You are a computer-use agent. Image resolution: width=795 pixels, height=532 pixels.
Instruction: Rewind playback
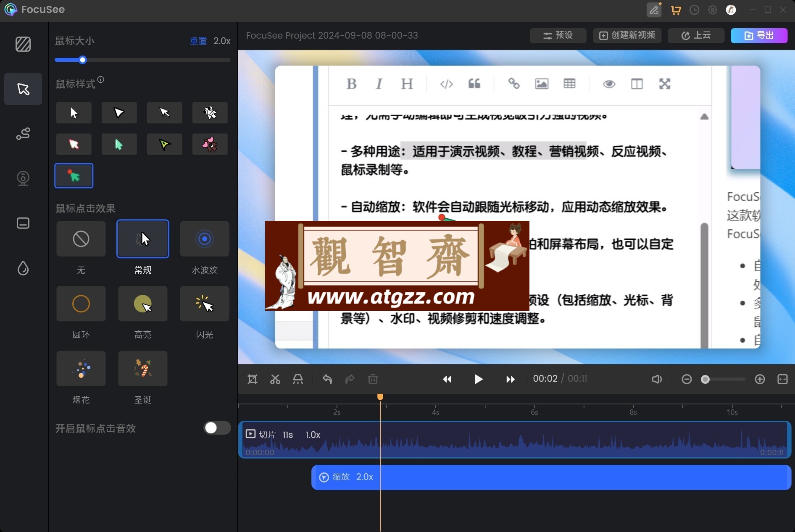pyautogui.click(x=447, y=379)
